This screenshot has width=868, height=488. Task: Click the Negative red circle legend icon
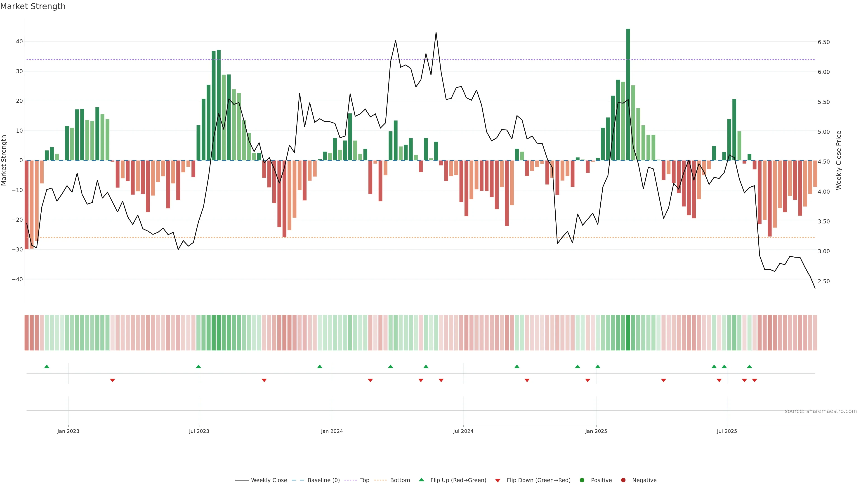coord(623,480)
